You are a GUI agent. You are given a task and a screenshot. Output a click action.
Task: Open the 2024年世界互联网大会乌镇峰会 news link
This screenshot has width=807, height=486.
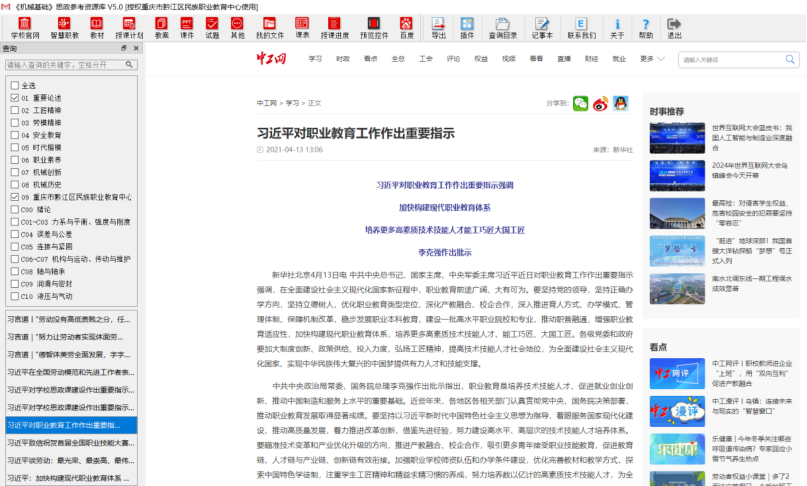tap(749, 170)
